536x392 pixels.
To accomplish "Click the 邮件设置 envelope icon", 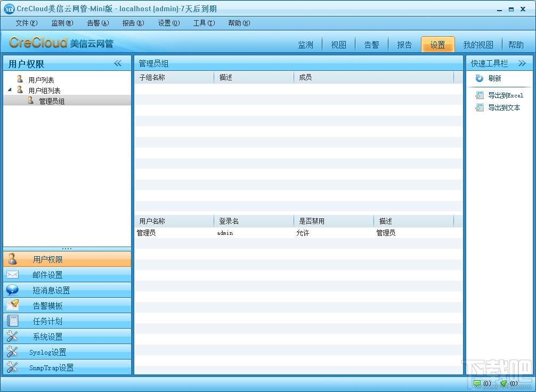I will coord(13,274).
